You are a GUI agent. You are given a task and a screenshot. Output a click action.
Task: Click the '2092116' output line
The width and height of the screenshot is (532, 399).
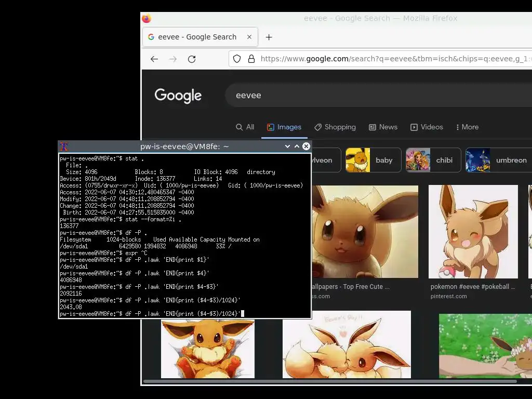(71, 294)
